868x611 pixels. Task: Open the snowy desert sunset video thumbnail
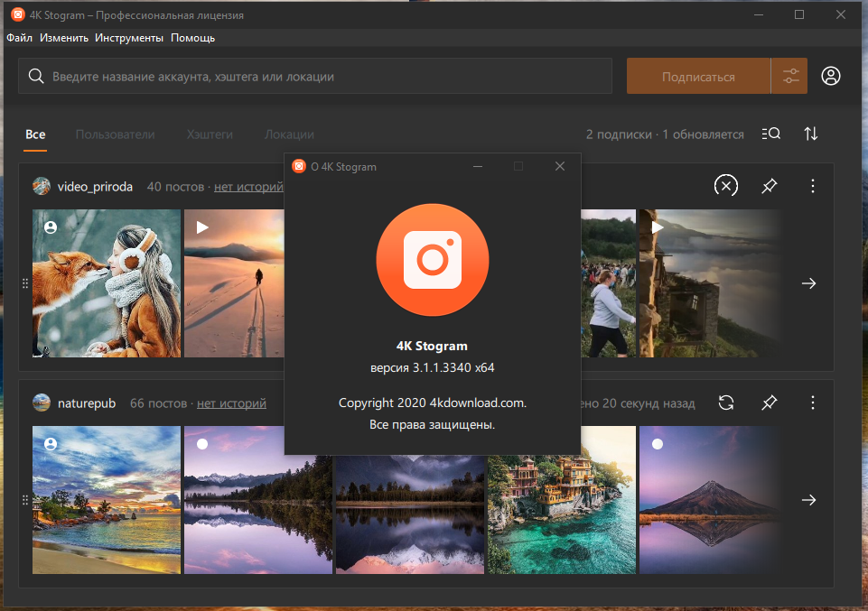234,283
